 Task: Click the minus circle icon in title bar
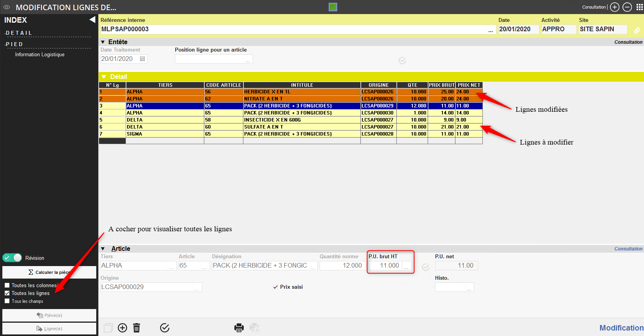pyautogui.click(x=627, y=7)
